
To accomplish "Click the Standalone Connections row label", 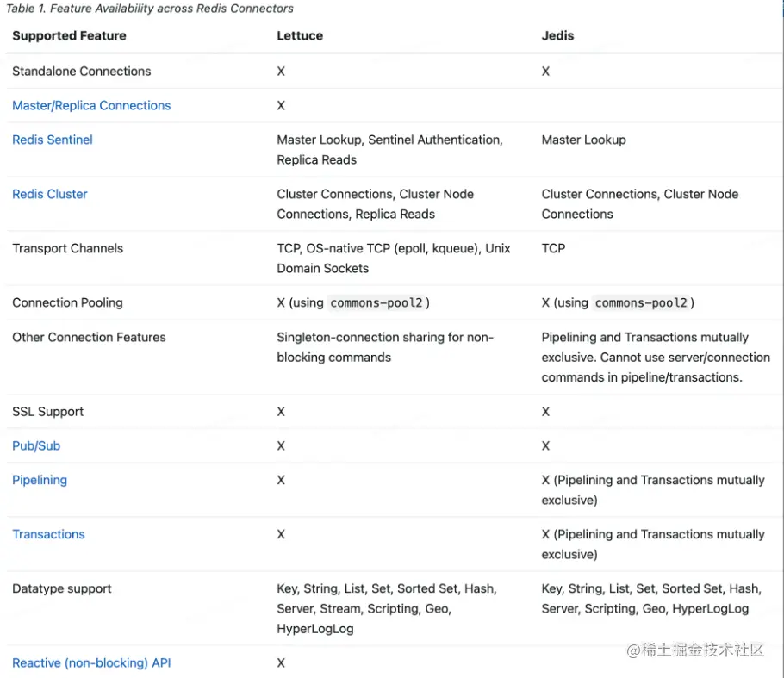I will [x=82, y=71].
